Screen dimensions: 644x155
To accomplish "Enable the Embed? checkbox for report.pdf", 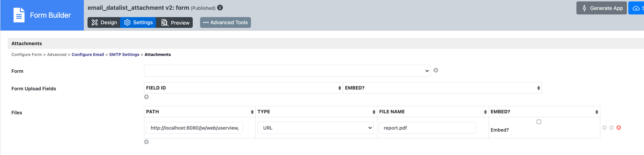I will tap(539, 122).
